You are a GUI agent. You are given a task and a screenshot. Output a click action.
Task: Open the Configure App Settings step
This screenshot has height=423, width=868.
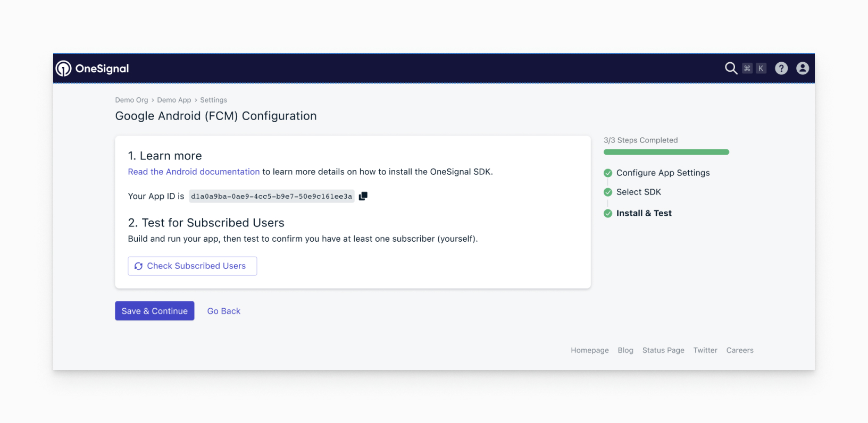click(663, 173)
